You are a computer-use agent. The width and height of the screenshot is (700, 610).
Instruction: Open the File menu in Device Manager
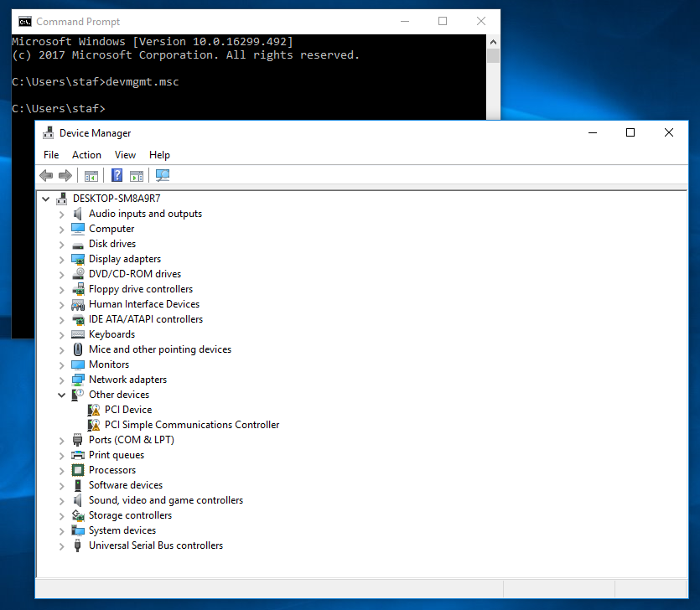51,155
